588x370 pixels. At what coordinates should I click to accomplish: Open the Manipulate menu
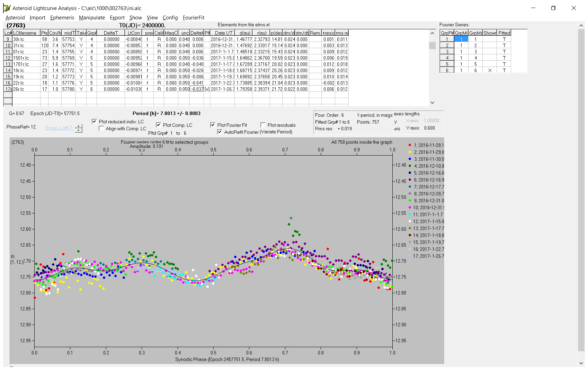[92, 18]
